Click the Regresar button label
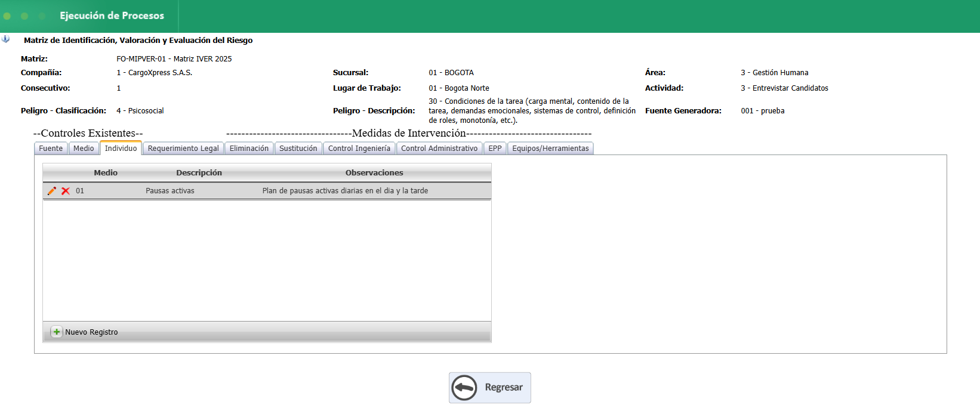The width and height of the screenshot is (980, 414). (x=504, y=388)
